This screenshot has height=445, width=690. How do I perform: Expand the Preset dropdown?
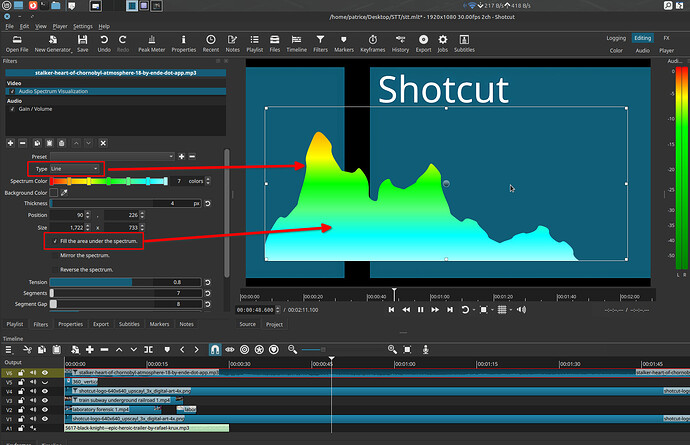110,156
